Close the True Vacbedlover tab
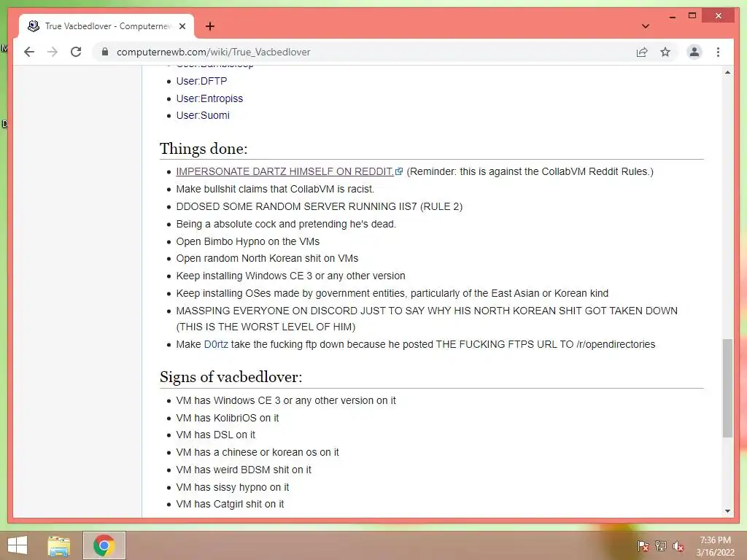Screen dimensions: 747x560 [x=182, y=26]
